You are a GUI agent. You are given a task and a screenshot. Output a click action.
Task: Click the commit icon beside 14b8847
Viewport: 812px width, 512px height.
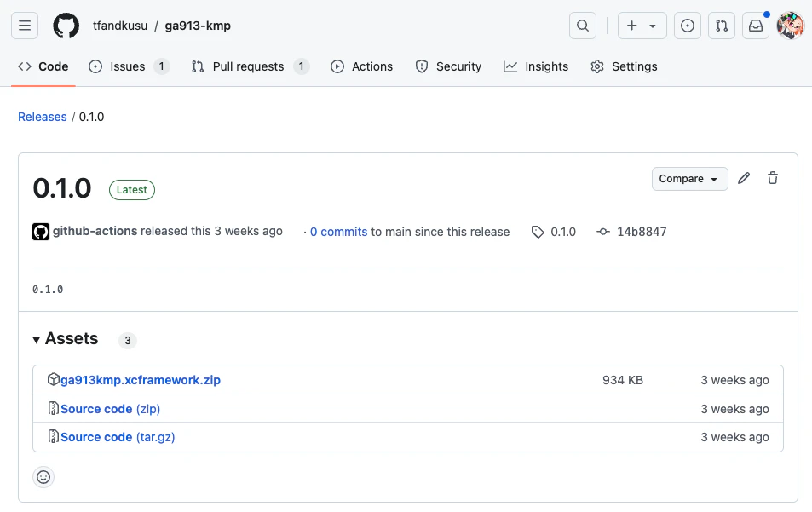pyautogui.click(x=603, y=232)
